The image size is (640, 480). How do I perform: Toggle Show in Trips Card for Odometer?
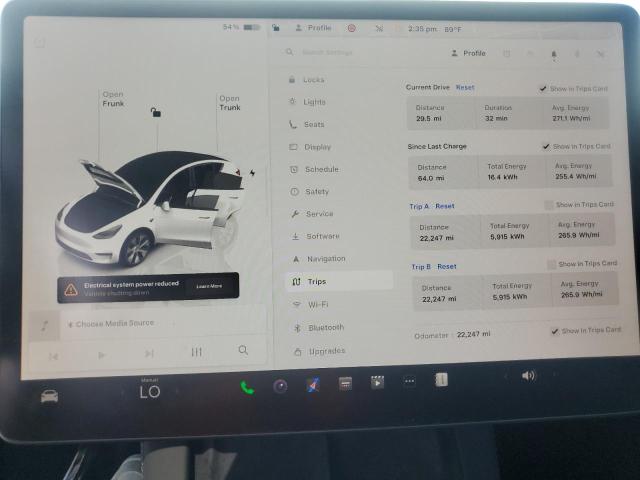[x=554, y=330]
